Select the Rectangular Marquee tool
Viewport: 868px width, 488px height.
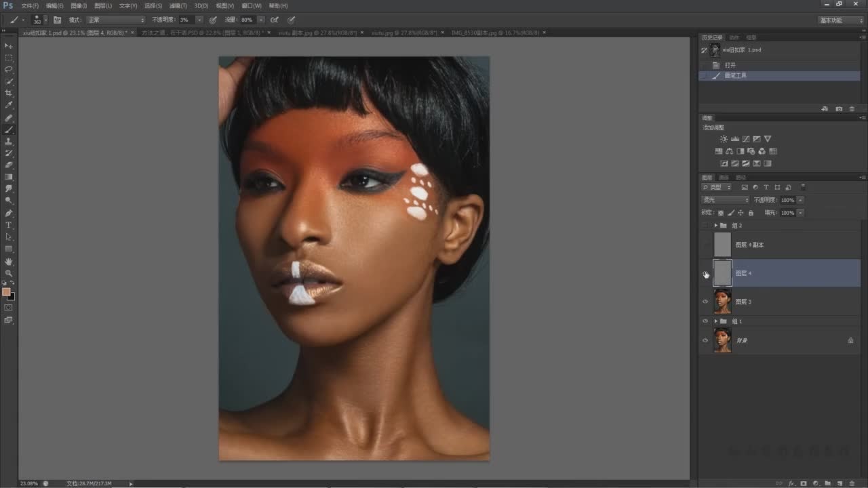coord(9,58)
